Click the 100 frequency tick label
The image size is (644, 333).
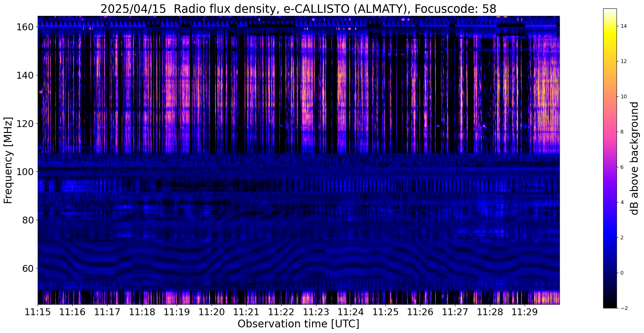24,172
